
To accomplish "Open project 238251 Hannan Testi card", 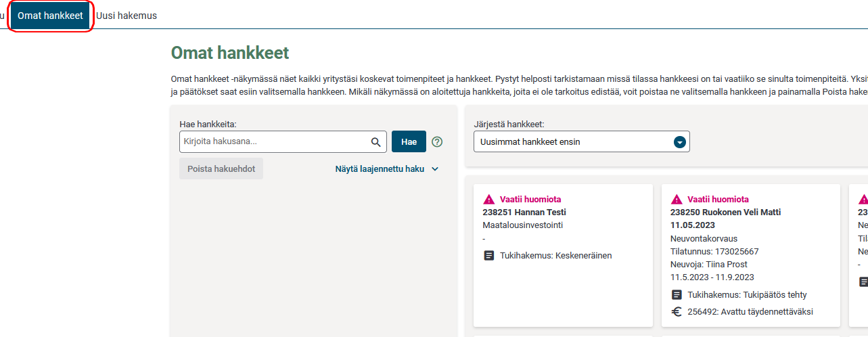I will pos(524,212).
